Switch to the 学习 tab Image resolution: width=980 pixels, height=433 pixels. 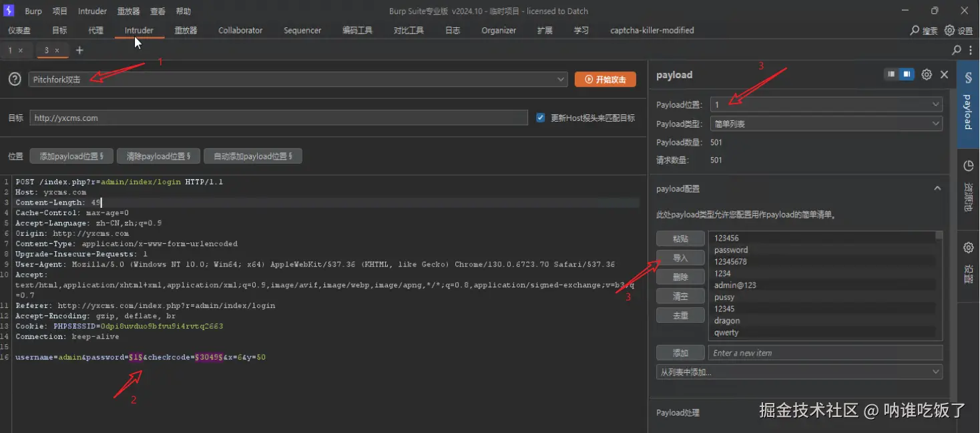tap(581, 31)
